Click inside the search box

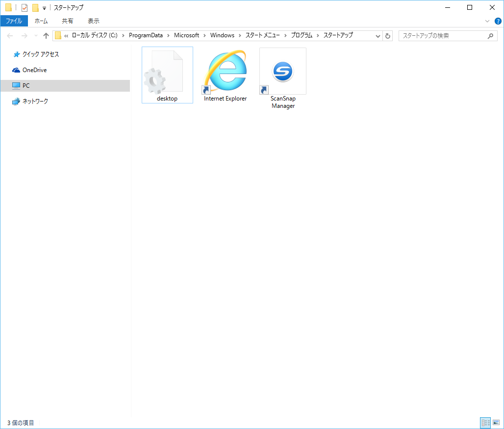click(x=441, y=35)
